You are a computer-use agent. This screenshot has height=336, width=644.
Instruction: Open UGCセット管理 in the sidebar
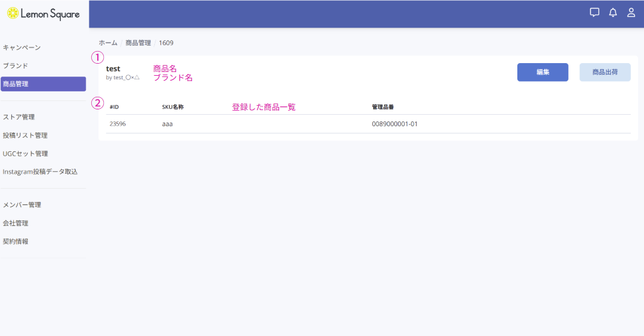click(25, 154)
